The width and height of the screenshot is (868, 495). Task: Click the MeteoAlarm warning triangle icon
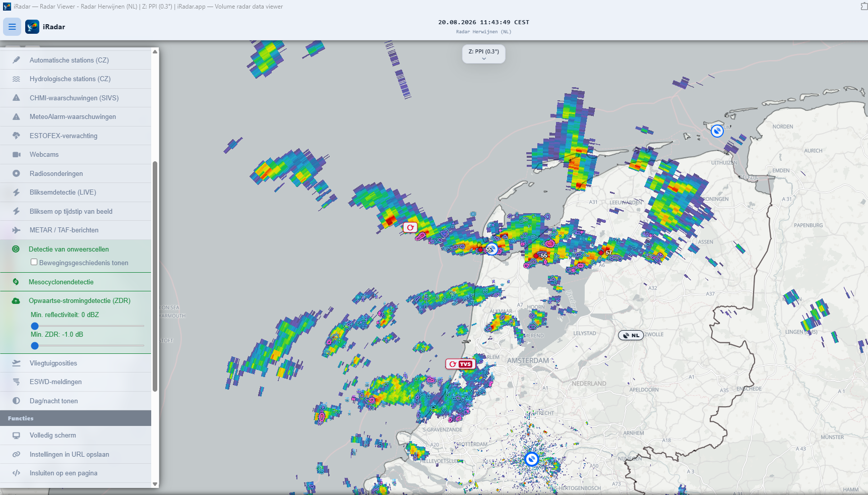tap(16, 117)
